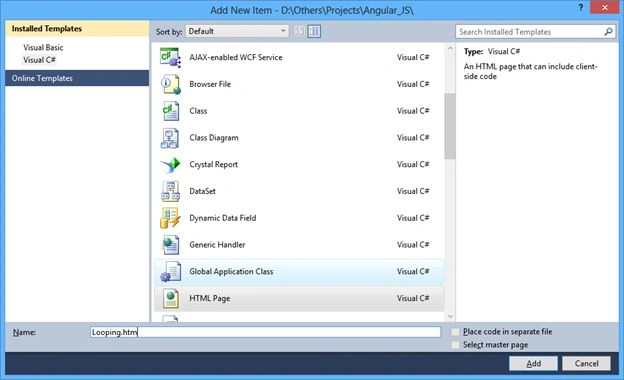Open the Online Templates section
Image resolution: width=624 pixels, height=380 pixels.
tap(77, 78)
